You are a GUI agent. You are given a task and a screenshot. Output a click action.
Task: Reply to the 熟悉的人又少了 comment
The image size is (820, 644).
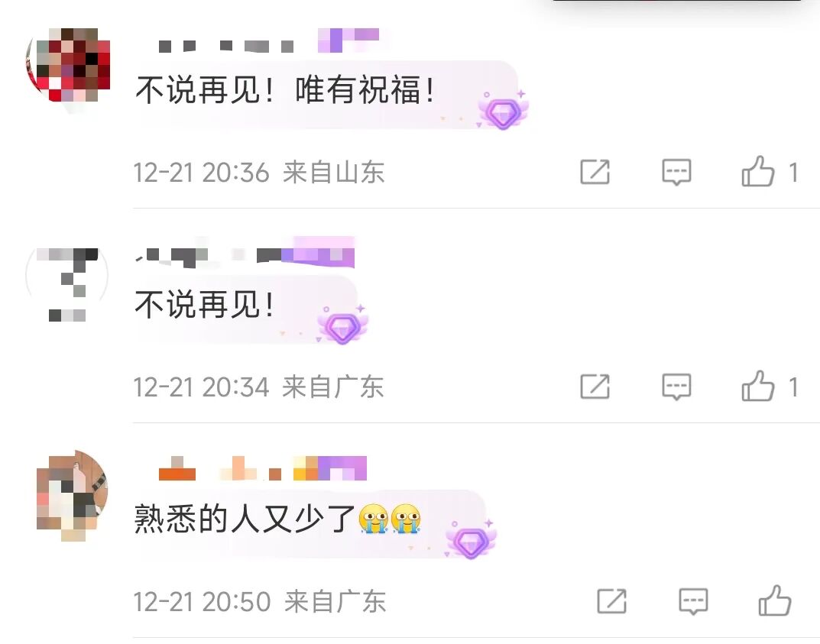pos(693,601)
